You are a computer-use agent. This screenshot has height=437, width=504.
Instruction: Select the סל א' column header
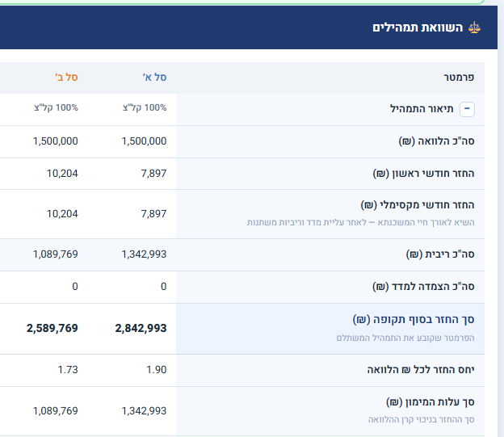coord(154,78)
